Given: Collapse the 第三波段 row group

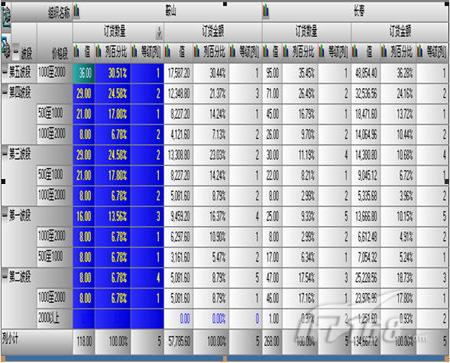Looking at the screenshot, I should [5, 154].
